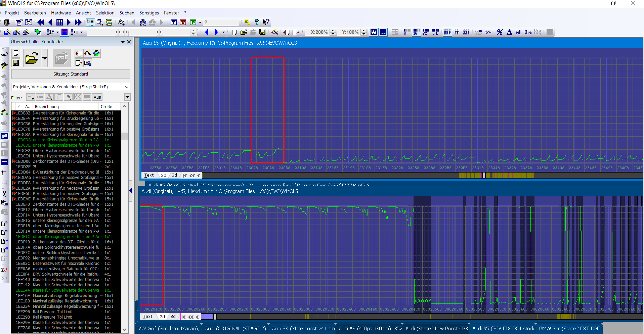Screen dimensions: 644x334
Task: Click the grid table view icon
Action: point(59,22)
